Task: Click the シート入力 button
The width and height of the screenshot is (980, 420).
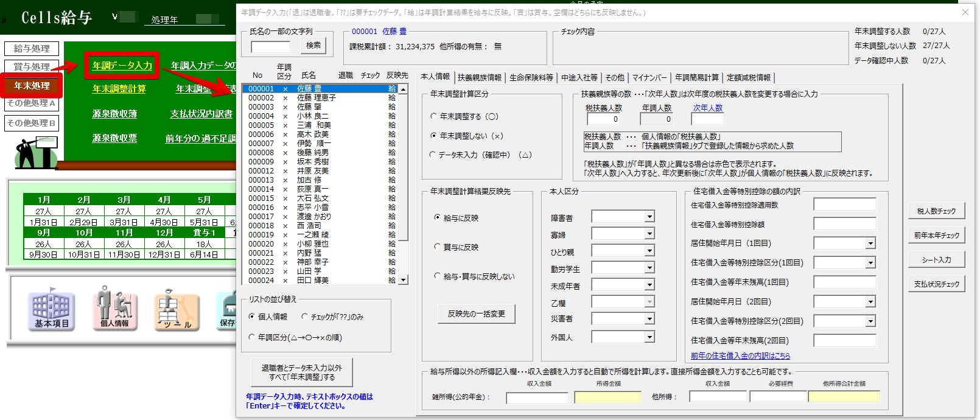Action: click(x=936, y=260)
